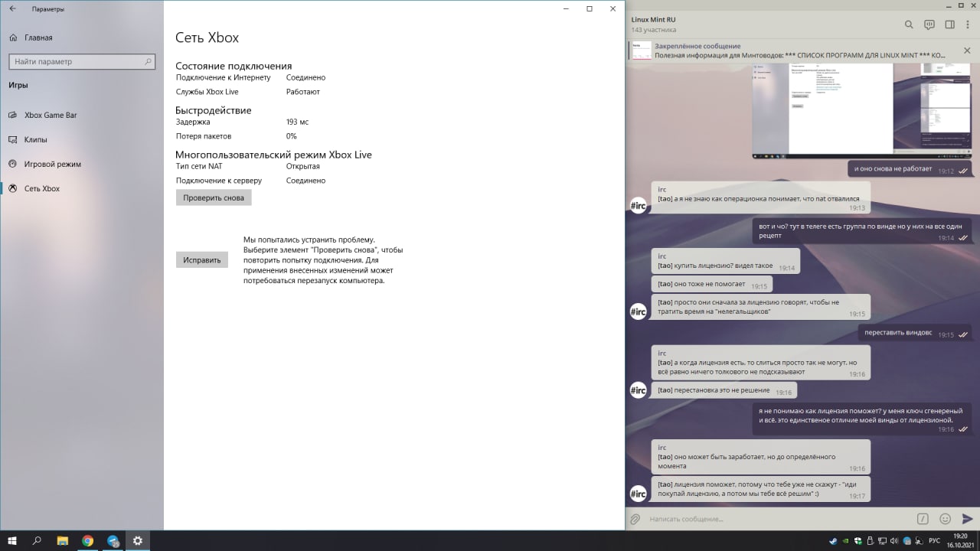Open the Windows Start menu

pyautogui.click(x=12, y=540)
